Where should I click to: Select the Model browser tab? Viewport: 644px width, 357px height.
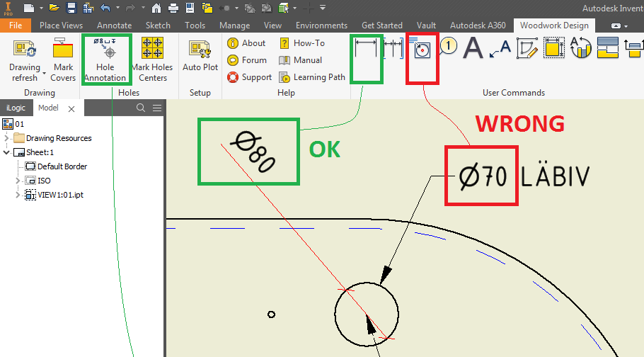coord(48,108)
